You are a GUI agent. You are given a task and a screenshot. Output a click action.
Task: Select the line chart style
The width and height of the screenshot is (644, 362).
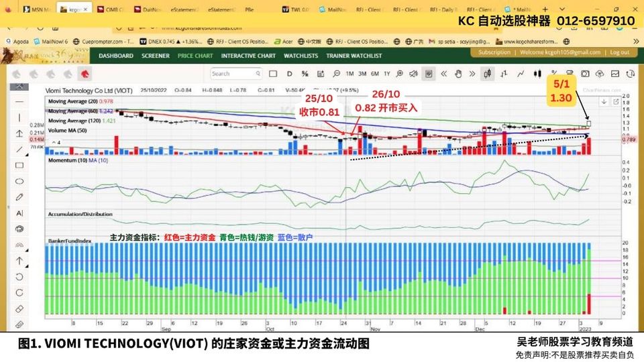coord(521,74)
